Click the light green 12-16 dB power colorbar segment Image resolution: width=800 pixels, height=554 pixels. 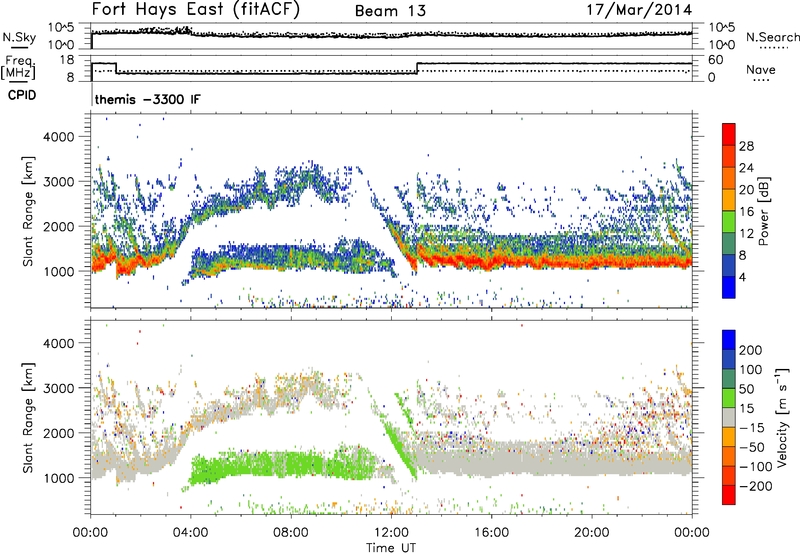(x=729, y=222)
